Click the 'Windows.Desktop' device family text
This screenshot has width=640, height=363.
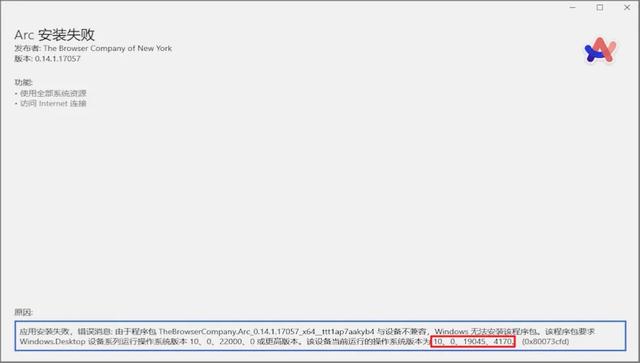[52, 341]
